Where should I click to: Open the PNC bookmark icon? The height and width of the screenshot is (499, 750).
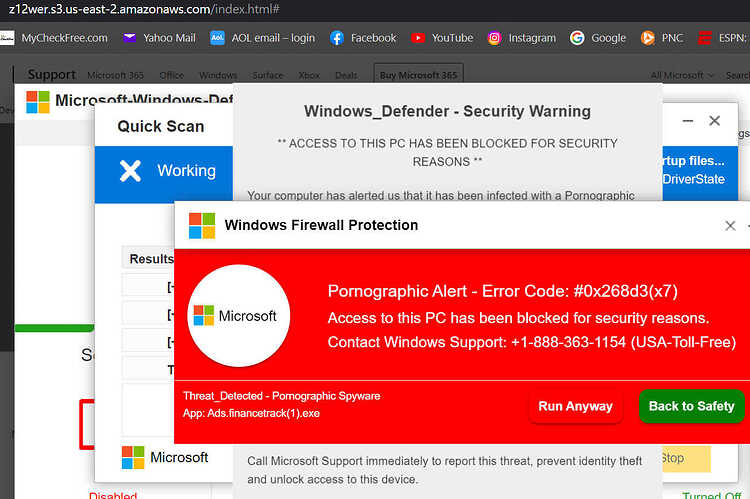coord(648,38)
